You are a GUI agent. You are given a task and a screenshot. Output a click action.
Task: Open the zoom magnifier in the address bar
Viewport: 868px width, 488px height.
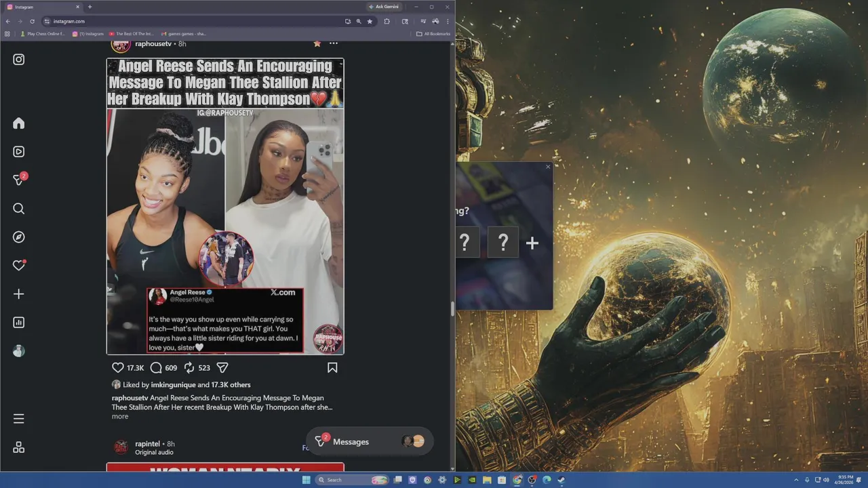[359, 21]
